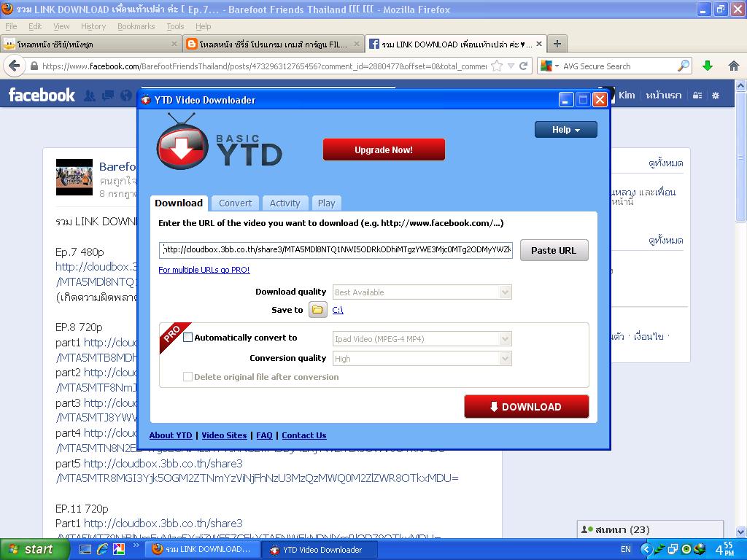Image resolution: width=747 pixels, height=560 pixels.
Task: Open the Video Sites link
Action: pos(224,435)
